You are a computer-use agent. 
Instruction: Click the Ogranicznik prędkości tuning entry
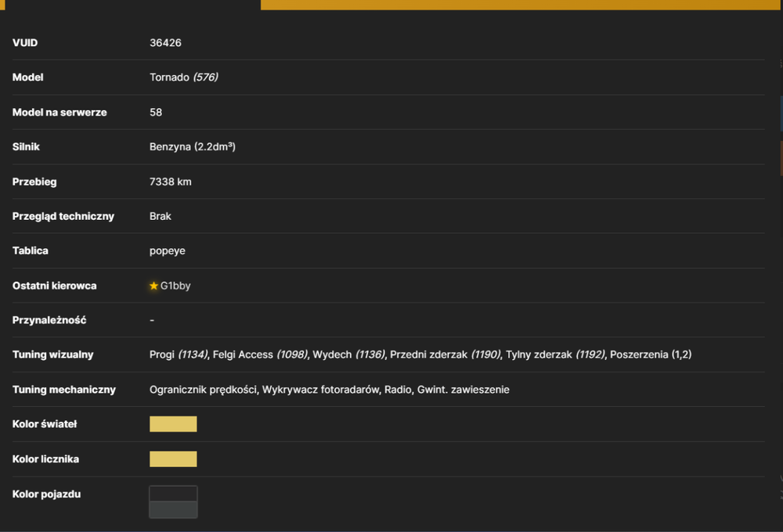pyautogui.click(x=203, y=390)
